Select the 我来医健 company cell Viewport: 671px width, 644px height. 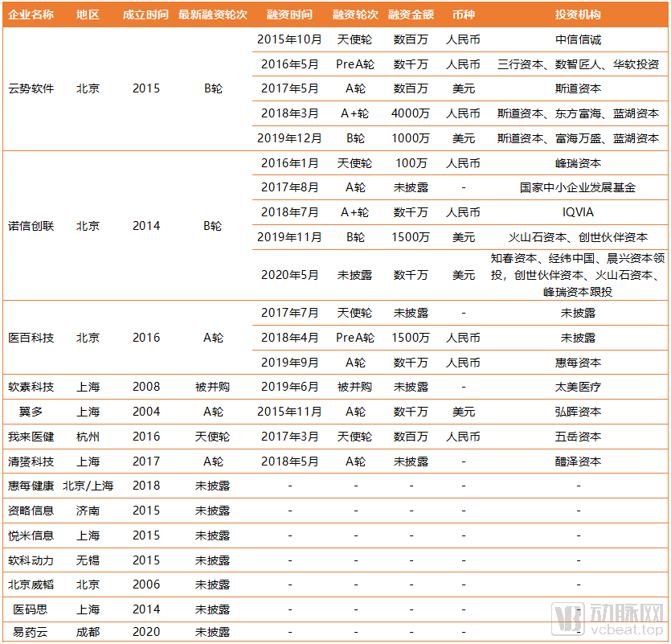click(x=31, y=437)
